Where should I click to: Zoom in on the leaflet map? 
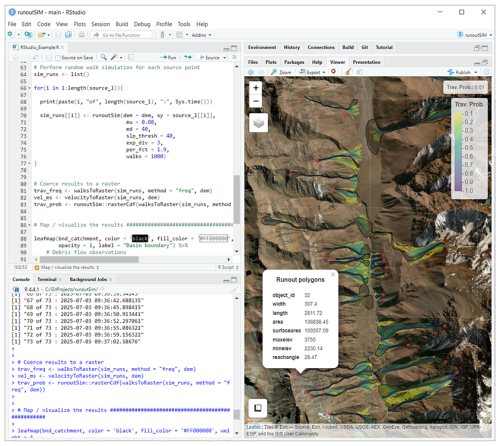[x=256, y=88]
